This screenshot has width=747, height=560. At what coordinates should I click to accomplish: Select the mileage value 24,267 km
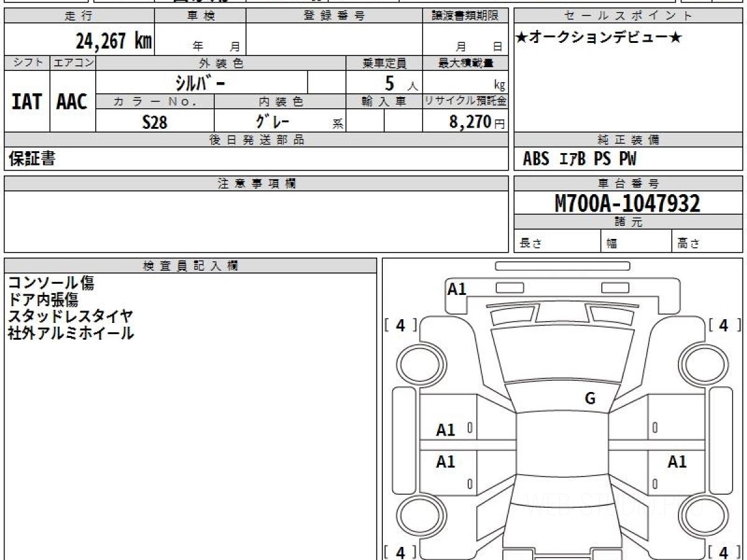(x=113, y=42)
